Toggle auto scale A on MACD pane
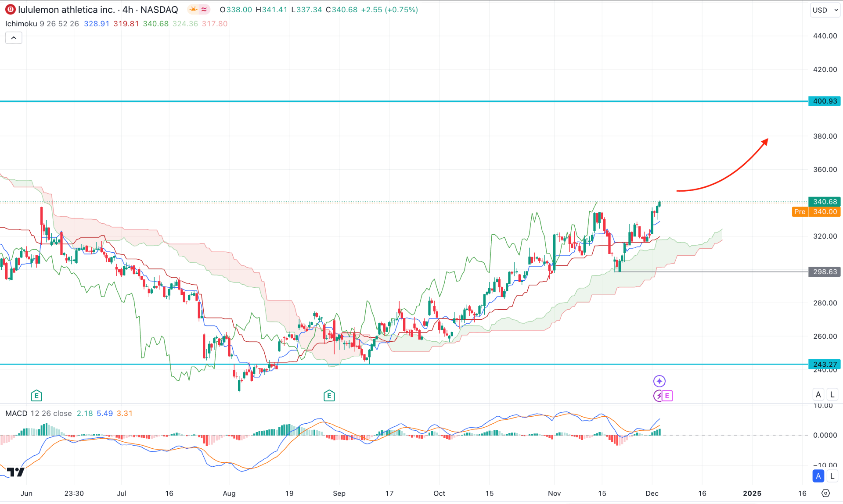This screenshot has height=504, width=843. tap(818, 476)
